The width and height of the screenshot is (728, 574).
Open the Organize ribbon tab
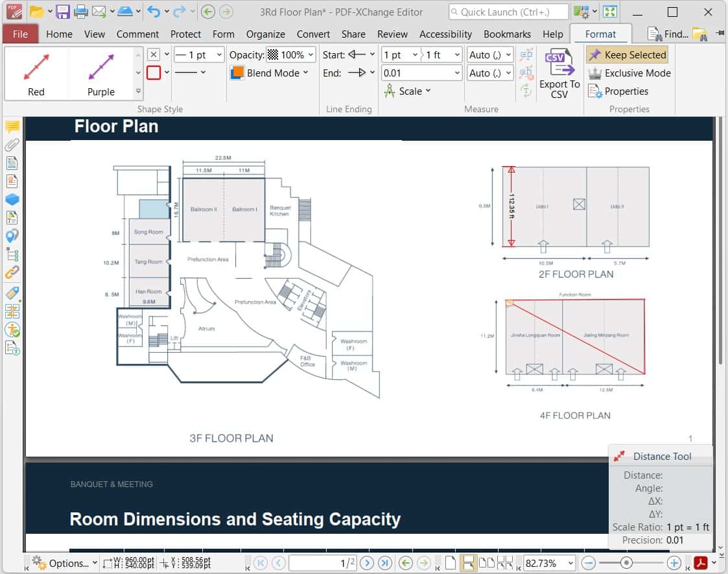[266, 34]
